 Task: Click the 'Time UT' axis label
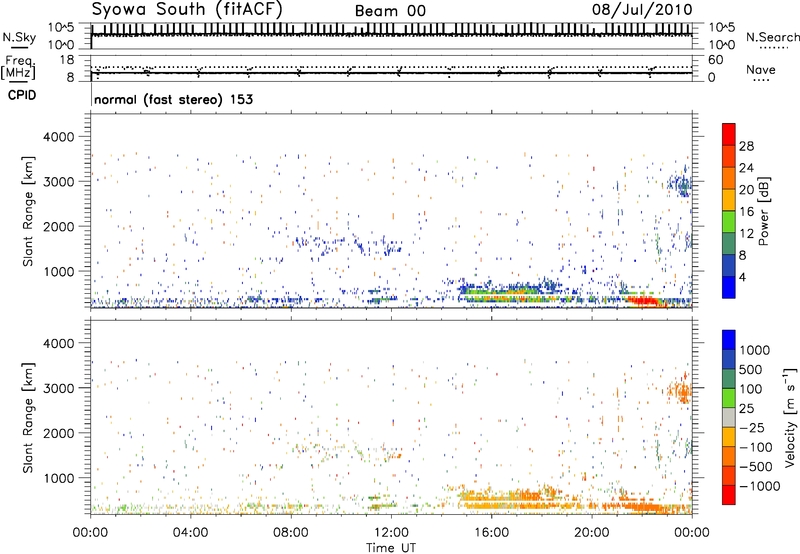click(x=391, y=547)
